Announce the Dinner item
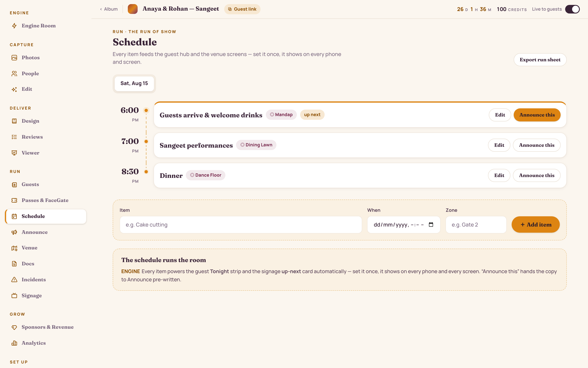The height and width of the screenshot is (368, 588). point(537,175)
